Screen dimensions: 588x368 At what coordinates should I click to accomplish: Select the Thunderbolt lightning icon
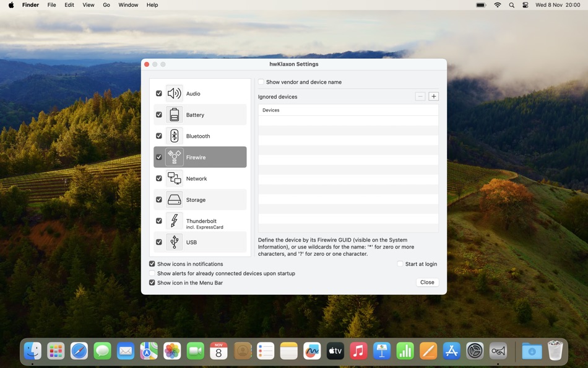(174, 221)
